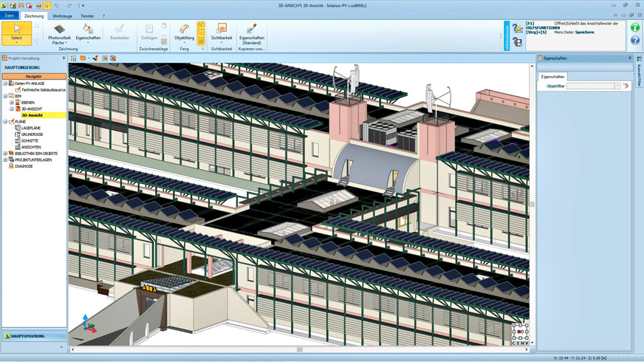The width and height of the screenshot is (644, 362).
Task: Click the green info icon
Action: 634,27
